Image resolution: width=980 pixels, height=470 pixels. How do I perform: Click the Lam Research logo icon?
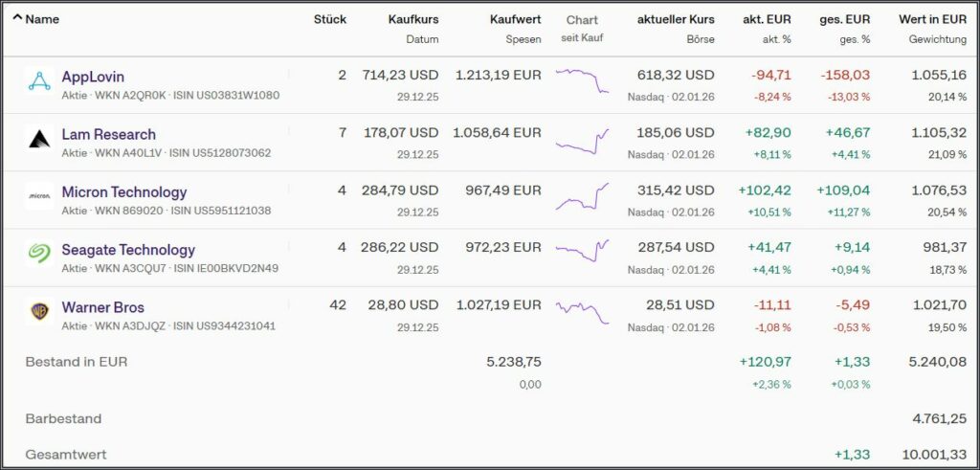39,140
